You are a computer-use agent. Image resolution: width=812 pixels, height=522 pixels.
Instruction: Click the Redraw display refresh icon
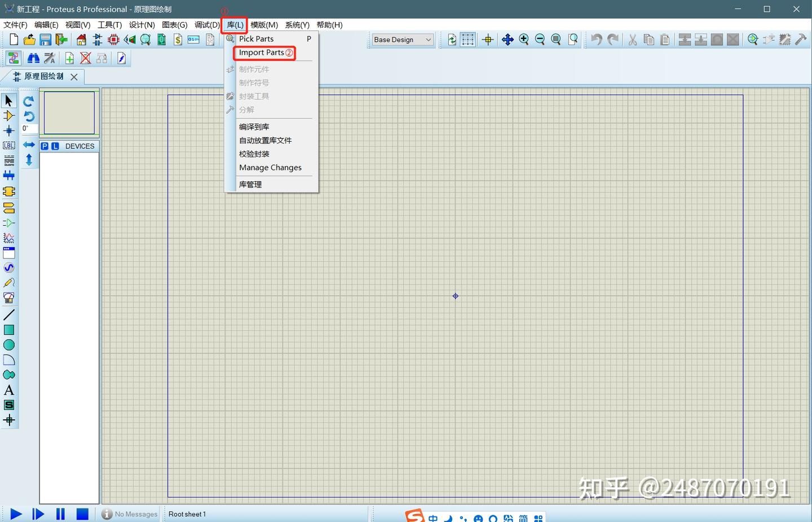[x=452, y=40]
